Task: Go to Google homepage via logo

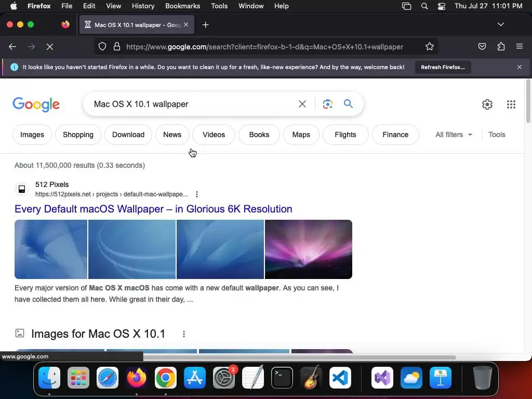Action: (36, 104)
